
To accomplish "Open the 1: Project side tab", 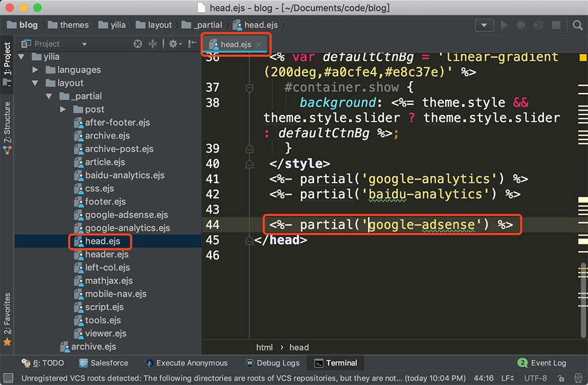I will (x=7, y=64).
